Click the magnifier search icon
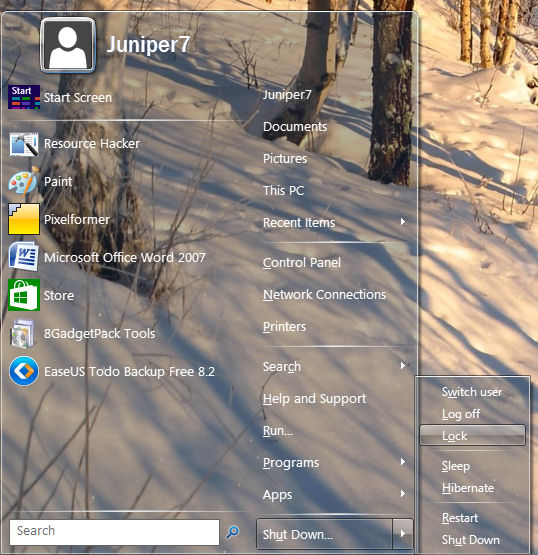 (x=232, y=532)
